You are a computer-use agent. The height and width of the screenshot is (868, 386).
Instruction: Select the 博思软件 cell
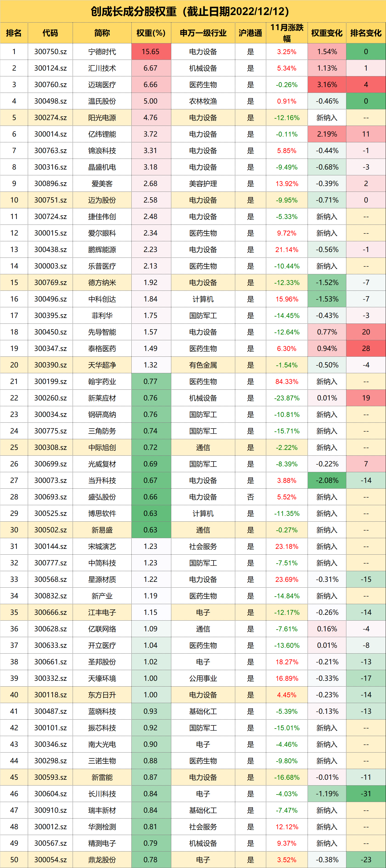(102, 514)
